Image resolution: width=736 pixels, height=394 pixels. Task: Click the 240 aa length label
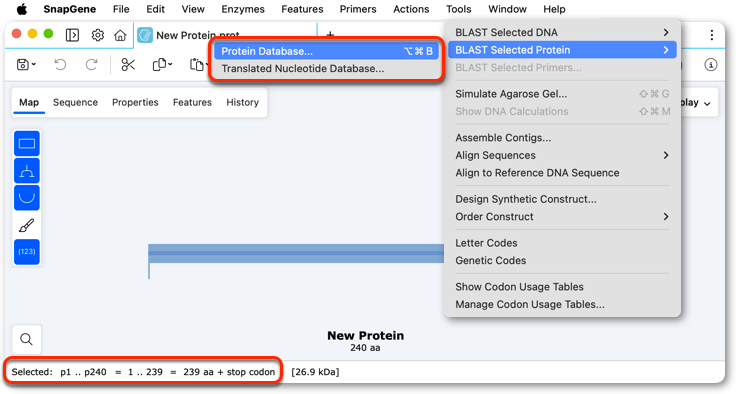click(365, 348)
